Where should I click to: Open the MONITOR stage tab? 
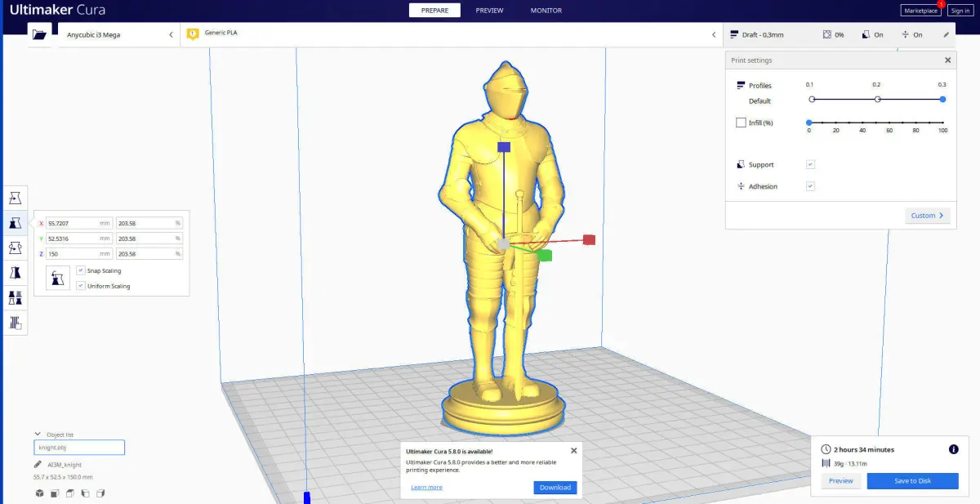[x=546, y=11]
